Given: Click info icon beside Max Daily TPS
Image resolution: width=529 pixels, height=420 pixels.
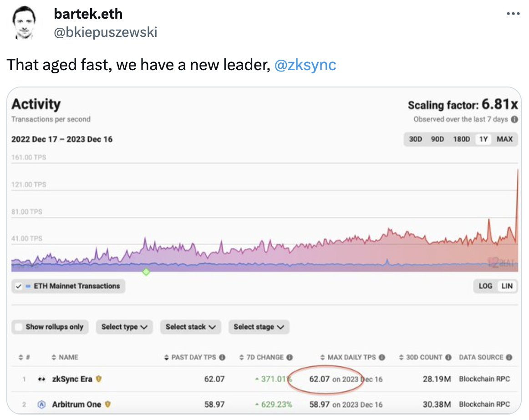Looking at the screenshot, I should (x=382, y=358).
